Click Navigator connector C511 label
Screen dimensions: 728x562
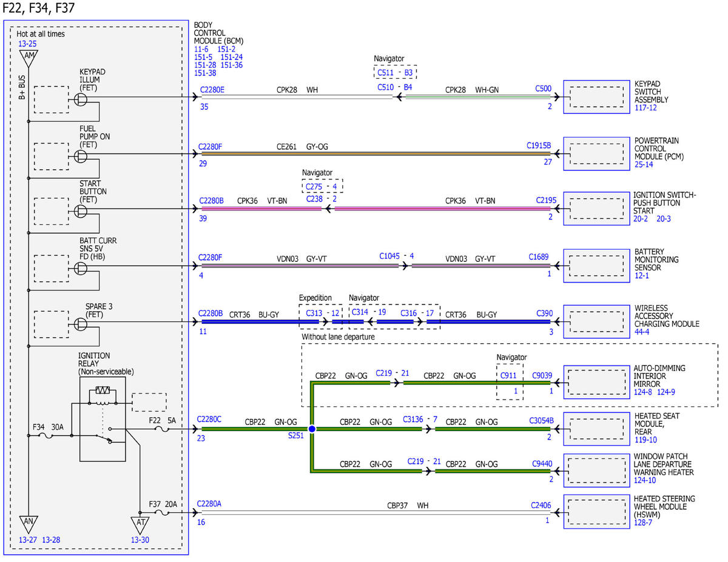point(385,73)
